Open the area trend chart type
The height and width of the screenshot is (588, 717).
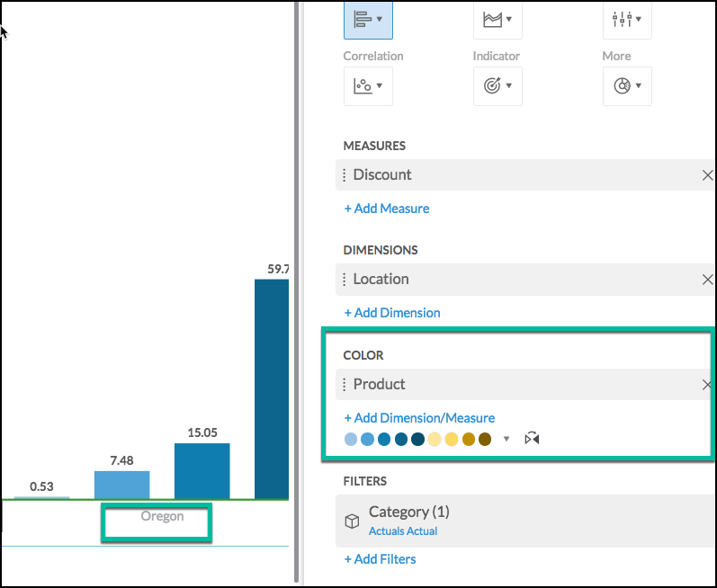(x=492, y=20)
